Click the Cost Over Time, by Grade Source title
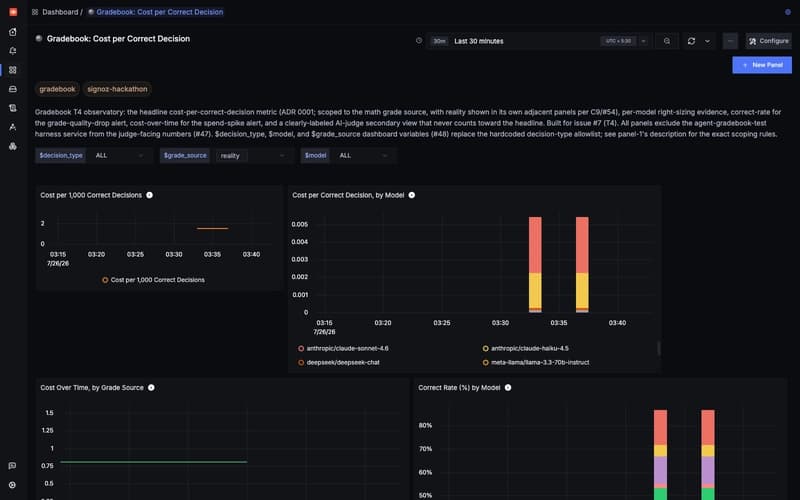Screen dimensions: 800x500 tap(92, 388)
